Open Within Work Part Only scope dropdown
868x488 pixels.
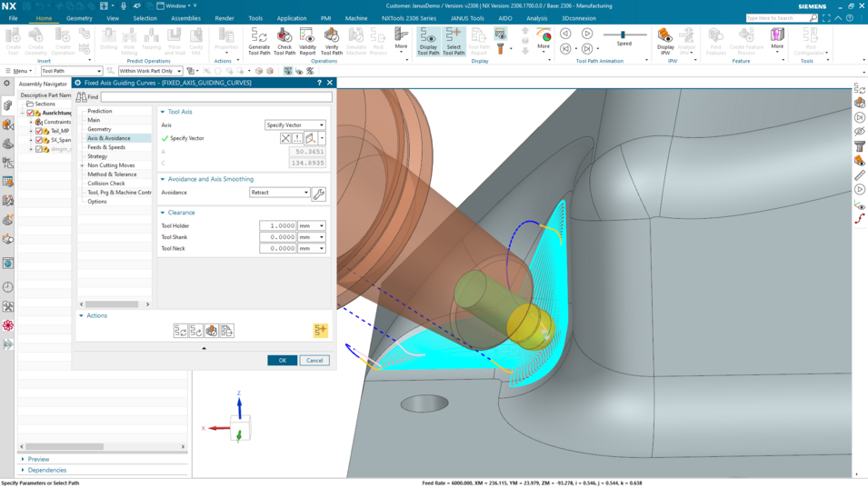pyautogui.click(x=150, y=71)
